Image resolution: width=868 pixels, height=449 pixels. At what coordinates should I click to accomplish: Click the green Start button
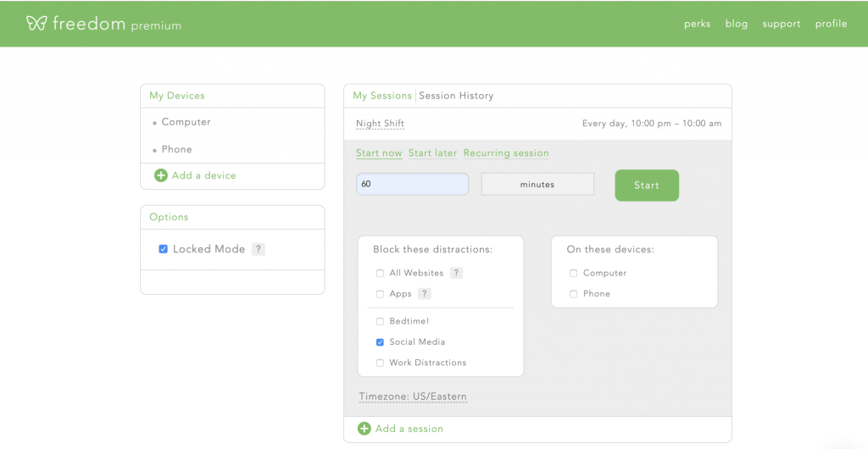coord(647,186)
